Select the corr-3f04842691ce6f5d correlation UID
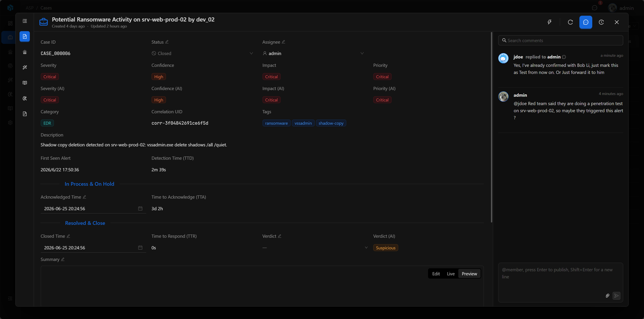Screen dimensions: 644x319 pyautogui.click(x=180, y=123)
